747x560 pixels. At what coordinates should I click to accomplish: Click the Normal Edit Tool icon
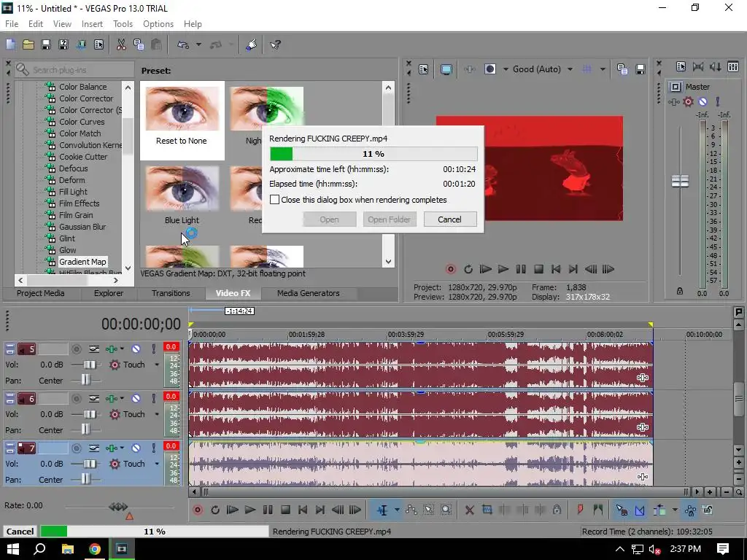coord(382,510)
